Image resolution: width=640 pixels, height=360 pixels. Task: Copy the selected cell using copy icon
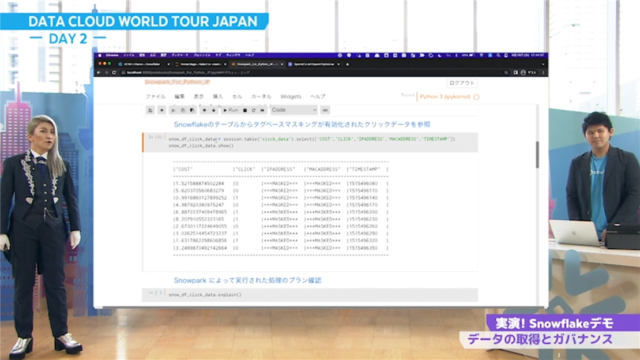tap(182, 110)
